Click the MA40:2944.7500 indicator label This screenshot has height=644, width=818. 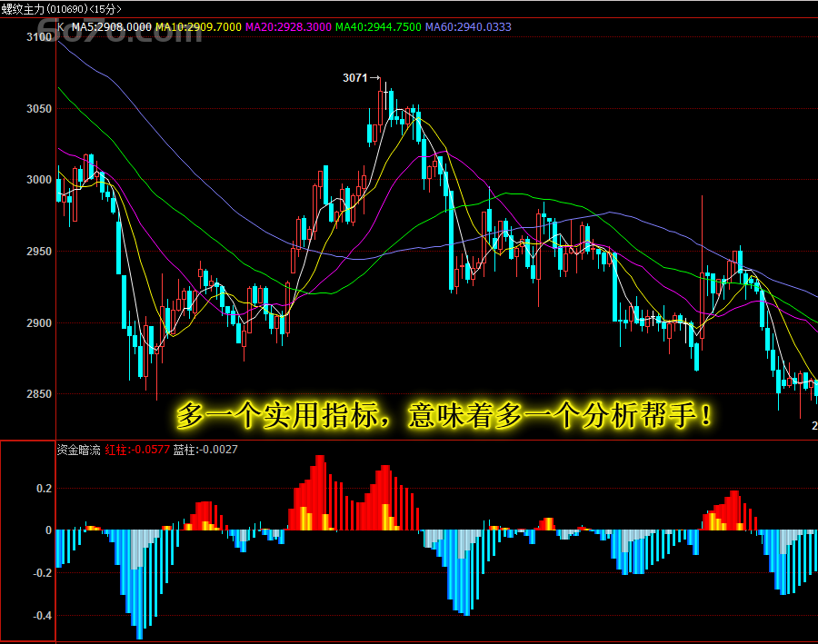point(378,27)
